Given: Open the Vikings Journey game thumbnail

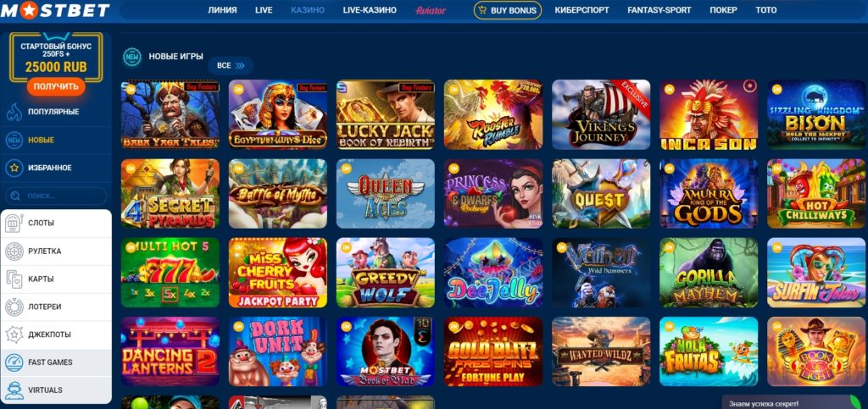Looking at the screenshot, I should pyautogui.click(x=601, y=114).
